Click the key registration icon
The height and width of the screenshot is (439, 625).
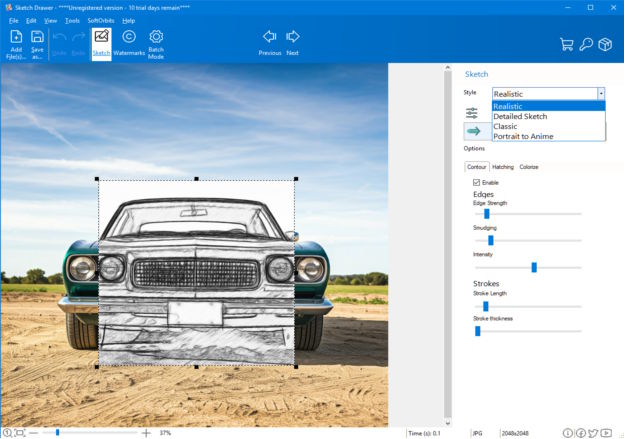tap(586, 44)
